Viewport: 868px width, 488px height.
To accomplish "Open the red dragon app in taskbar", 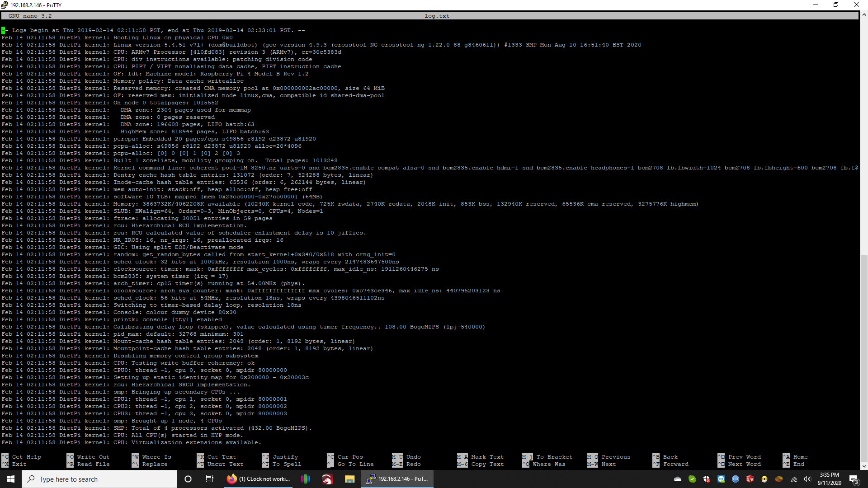I will 327,479.
